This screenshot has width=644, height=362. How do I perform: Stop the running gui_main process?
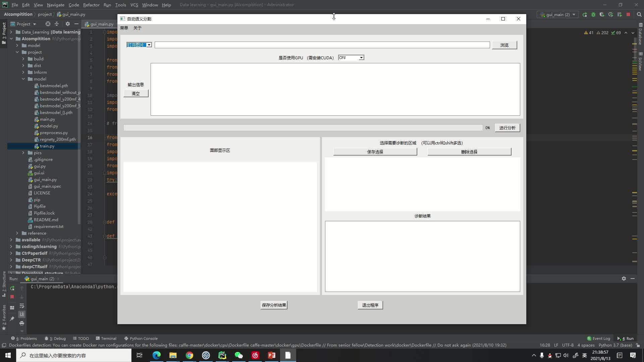629,14
